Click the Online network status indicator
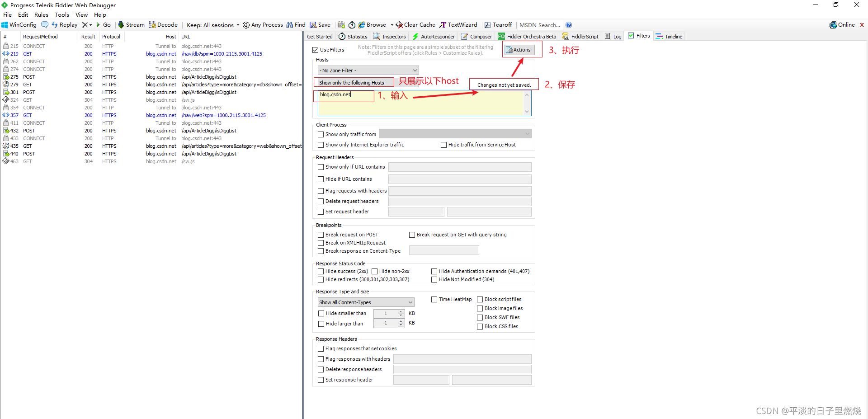 (842, 25)
